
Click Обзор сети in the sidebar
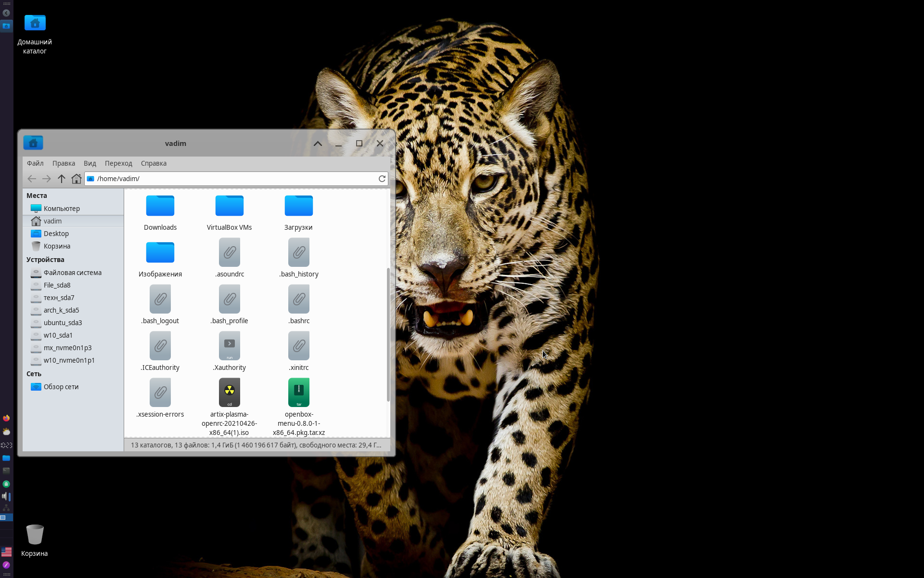click(61, 387)
